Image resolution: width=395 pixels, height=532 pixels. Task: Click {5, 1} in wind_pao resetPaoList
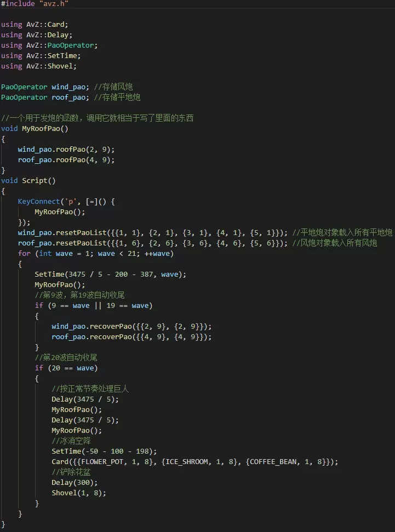262,233
